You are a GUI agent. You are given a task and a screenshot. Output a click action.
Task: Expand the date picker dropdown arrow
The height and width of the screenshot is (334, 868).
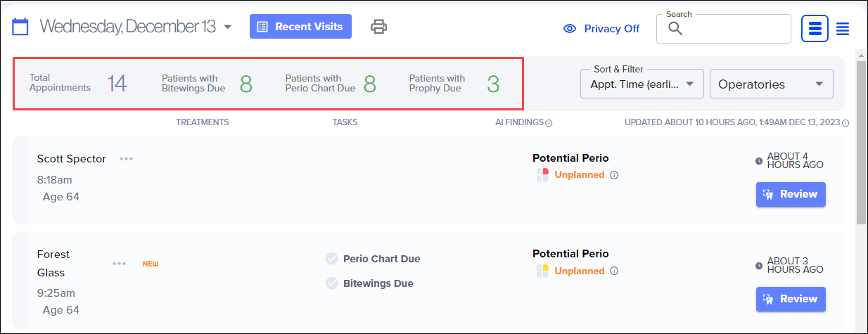(x=227, y=27)
